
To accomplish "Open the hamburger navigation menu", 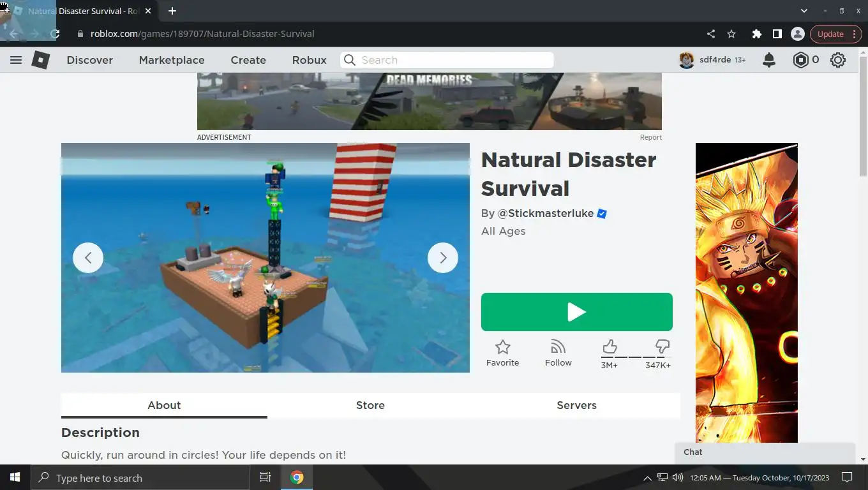I will (16, 60).
